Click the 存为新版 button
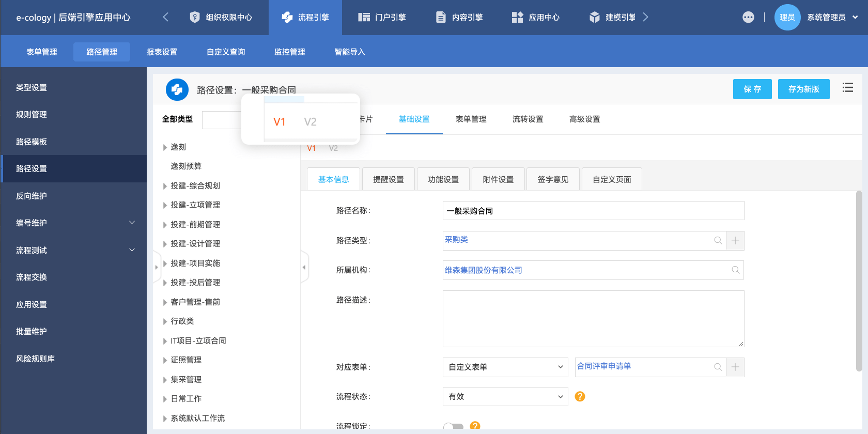 (x=804, y=89)
